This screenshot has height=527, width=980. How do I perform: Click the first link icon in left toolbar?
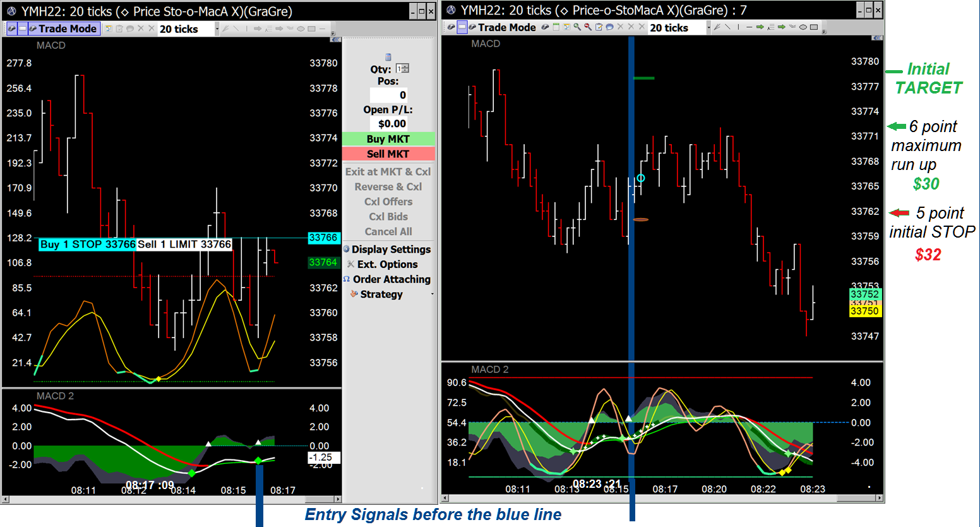(x=11, y=28)
